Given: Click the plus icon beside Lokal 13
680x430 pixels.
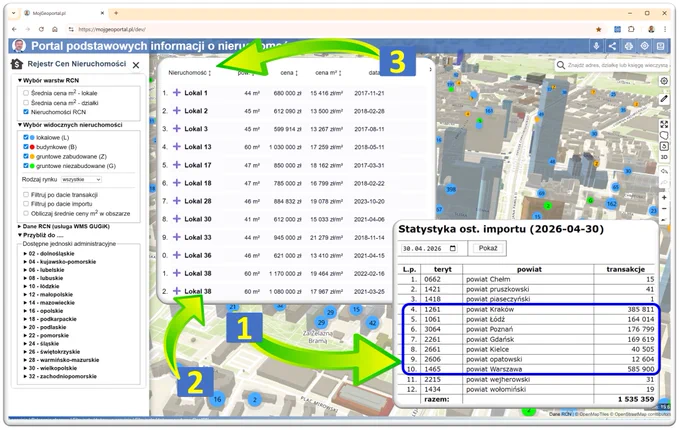Looking at the screenshot, I should 177,147.
